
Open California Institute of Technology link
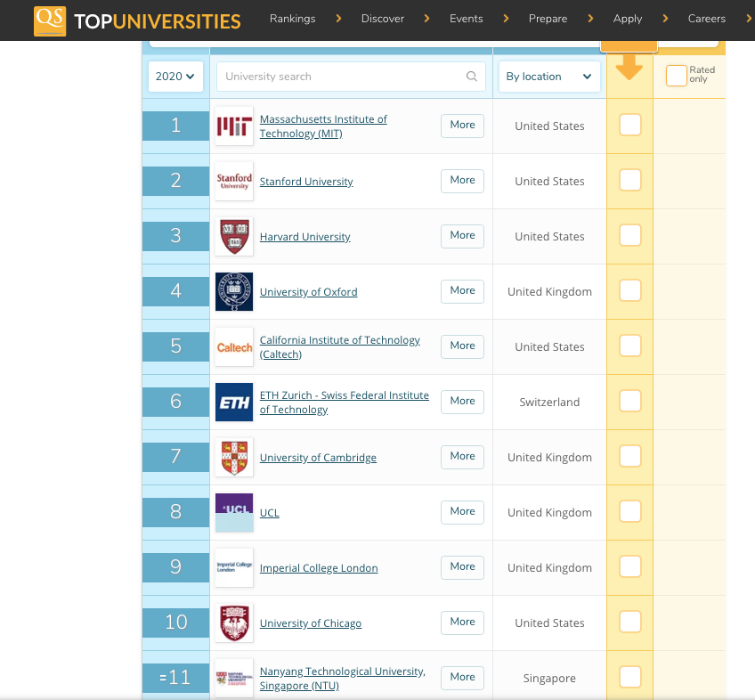[339, 346]
